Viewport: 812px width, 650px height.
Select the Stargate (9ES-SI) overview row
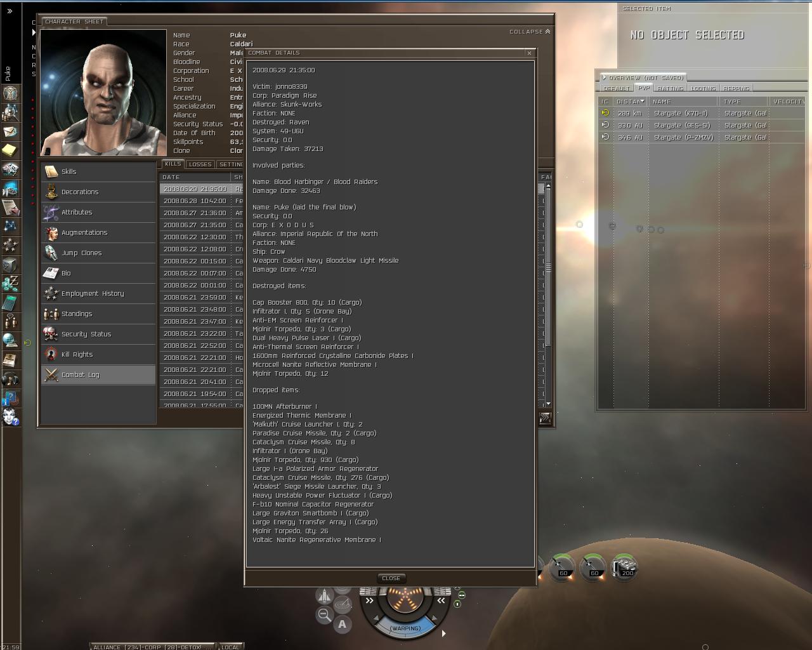pos(702,125)
